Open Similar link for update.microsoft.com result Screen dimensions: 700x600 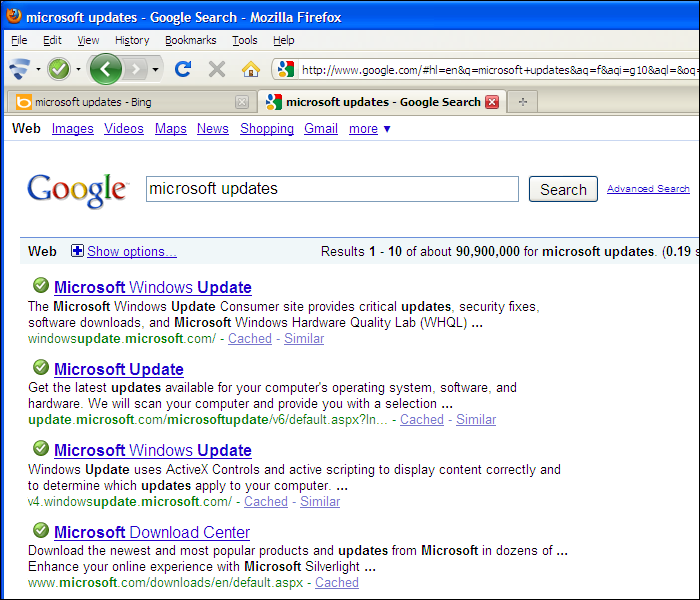tap(476, 420)
